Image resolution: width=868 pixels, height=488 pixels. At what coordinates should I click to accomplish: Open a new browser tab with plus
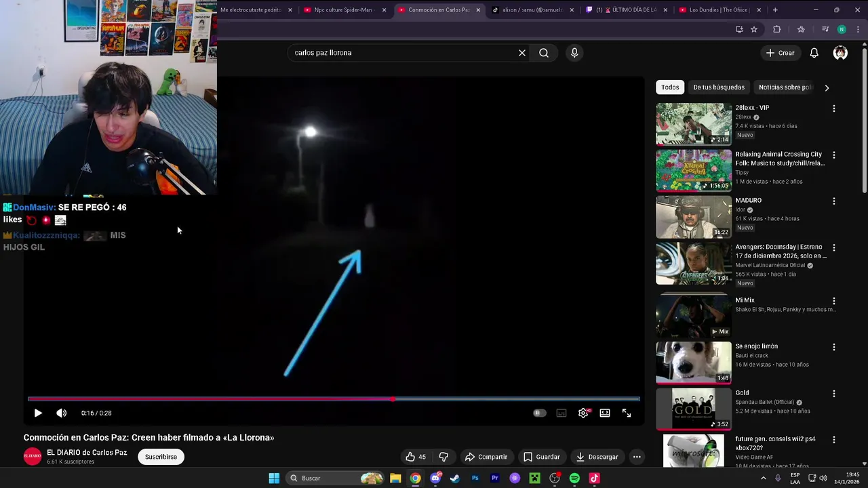pos(775,10)
